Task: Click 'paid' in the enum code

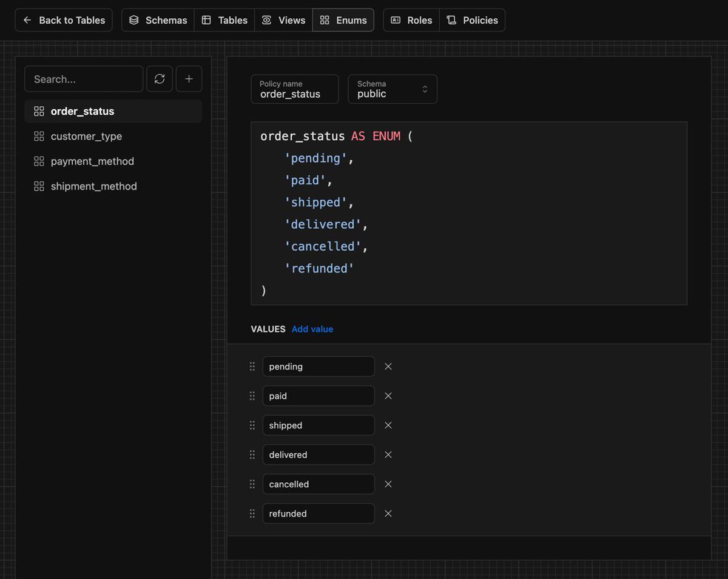Action: 305,180
